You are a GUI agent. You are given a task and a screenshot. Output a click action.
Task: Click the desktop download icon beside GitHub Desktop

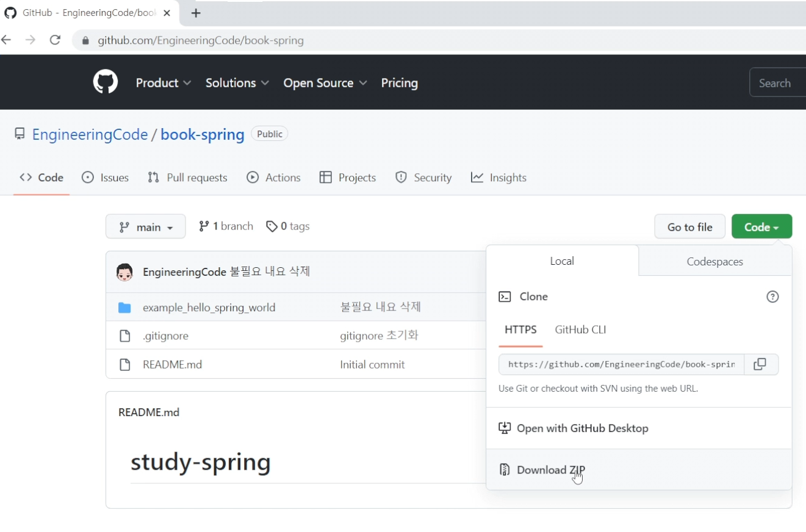(505, 428)
